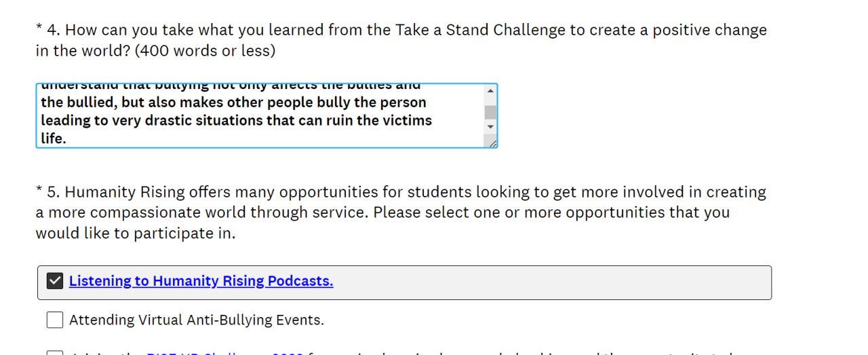Click the answer box's scroll up arrow
Viewport: 868px width, 355px height.
(x=490, y=91)
